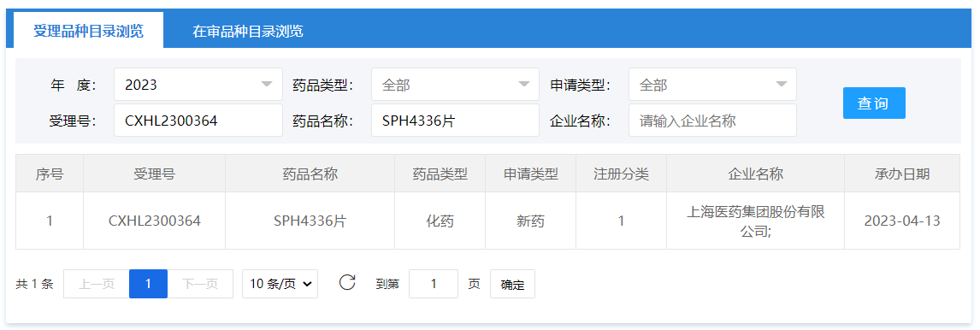Click the 共 1 条 total count text
This screenshot has width=980, height=330.
34,284
